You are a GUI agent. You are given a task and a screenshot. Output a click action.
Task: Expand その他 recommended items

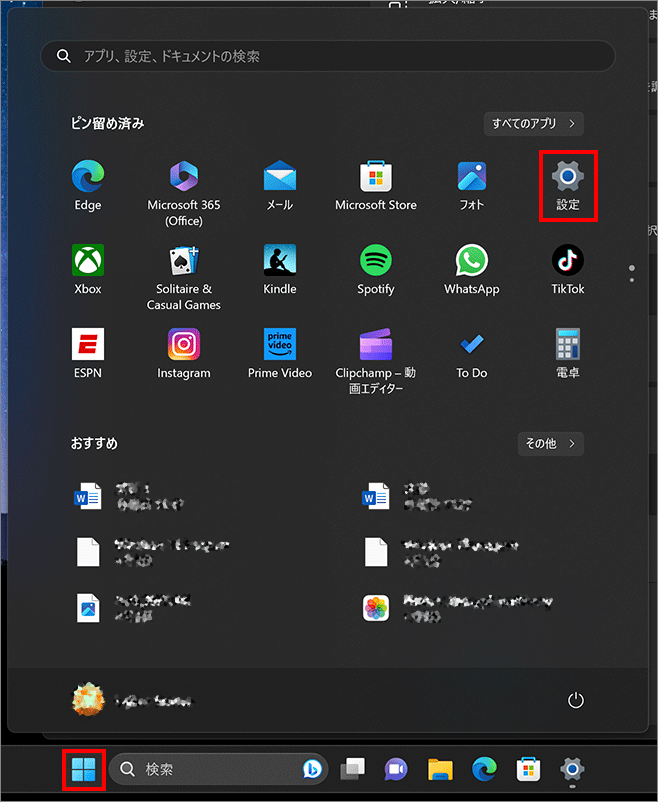(x=550, y=443)
